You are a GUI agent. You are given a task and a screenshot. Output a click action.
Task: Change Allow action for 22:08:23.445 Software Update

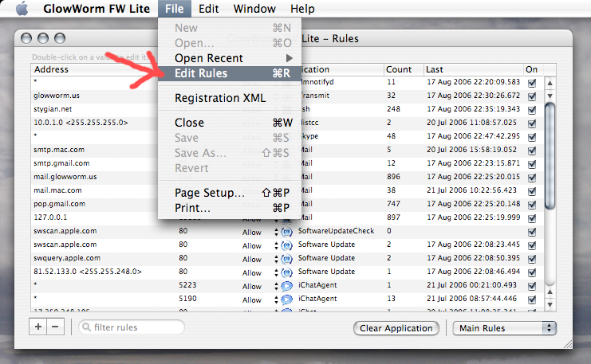260,246
